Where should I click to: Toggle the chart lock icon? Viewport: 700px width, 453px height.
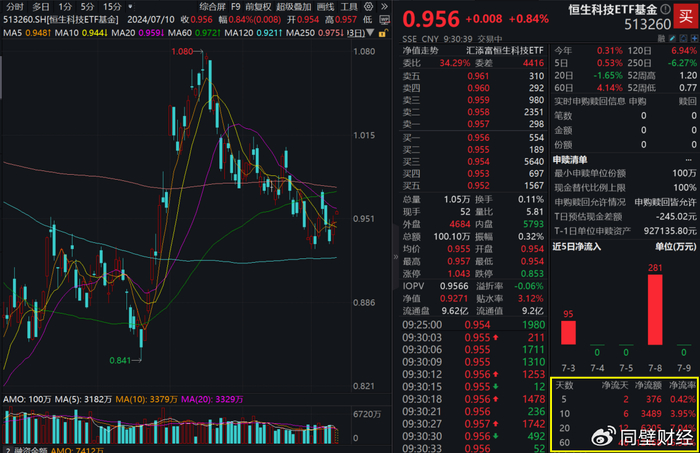(x=383, y=33)
